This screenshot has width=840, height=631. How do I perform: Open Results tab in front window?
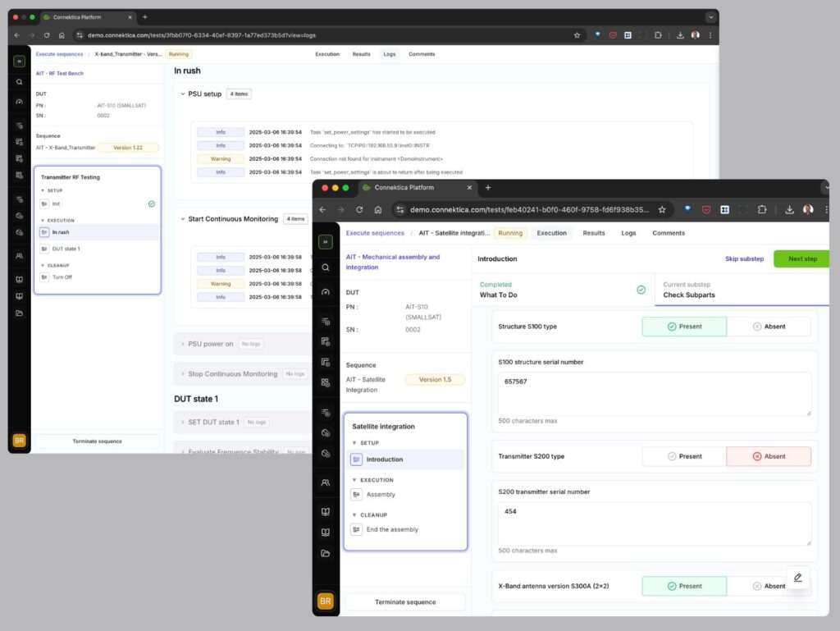tap(594, 233)
